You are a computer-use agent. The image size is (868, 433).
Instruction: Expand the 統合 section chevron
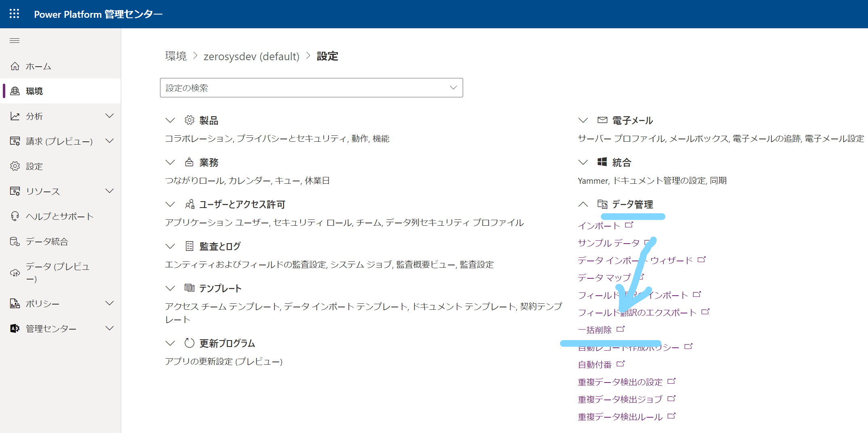coord(583,162)
